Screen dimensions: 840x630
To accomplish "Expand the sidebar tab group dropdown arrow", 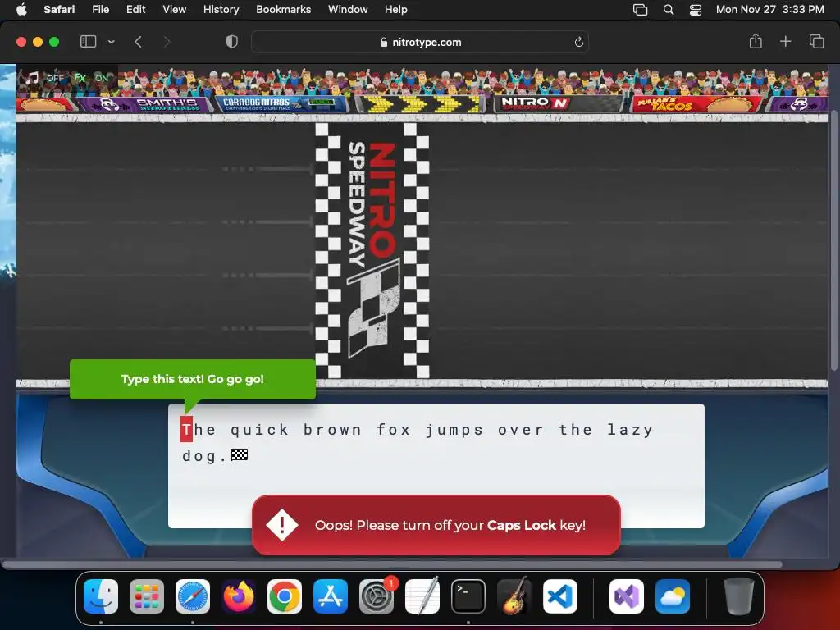I will tap(111, 42).
